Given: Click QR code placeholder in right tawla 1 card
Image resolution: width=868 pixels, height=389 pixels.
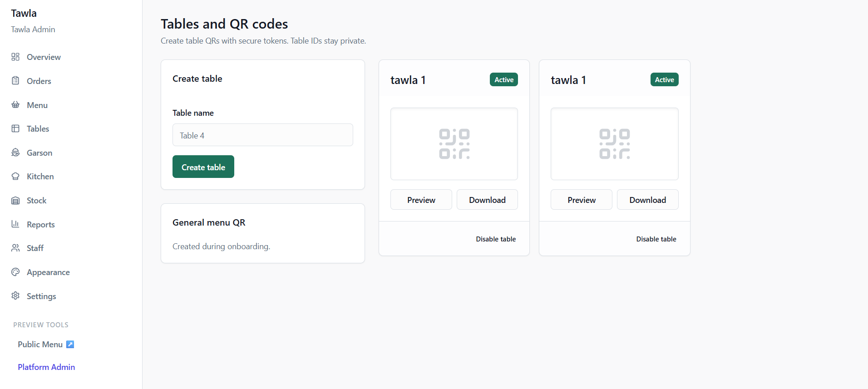Looking at the screenshot, I should [x=615, y=144].
